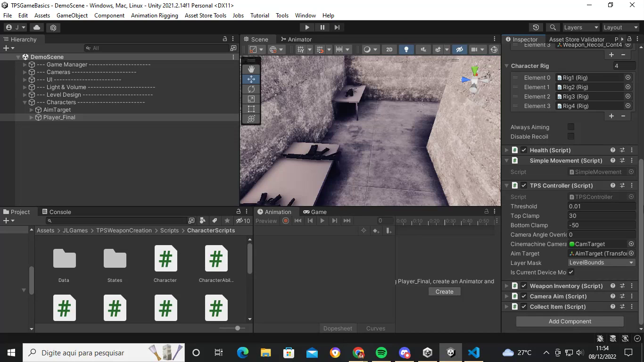This screenshot has width=644, height=362.
Task: Open the Undo History icon
Action: pos(536,27)
